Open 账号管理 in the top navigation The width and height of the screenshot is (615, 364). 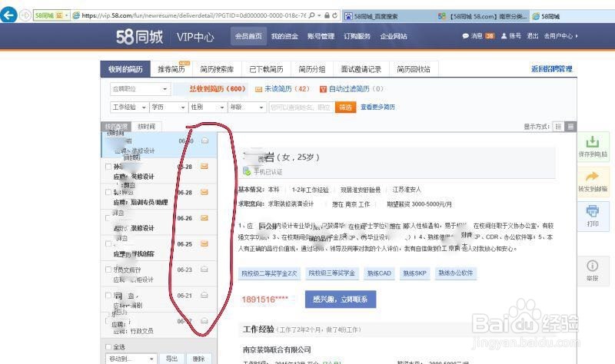click(321, 36)
